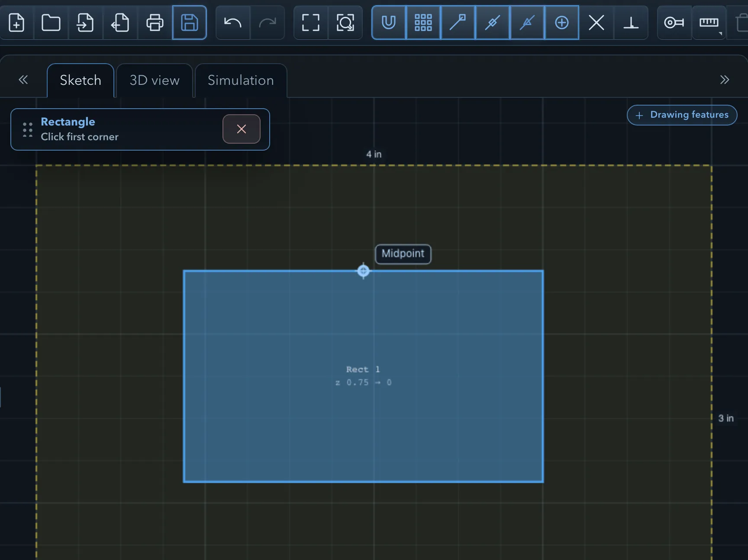This screenshot has height=560, width=748.
Task: Click the 3 in height dimension label
Action: coord(726,418)
